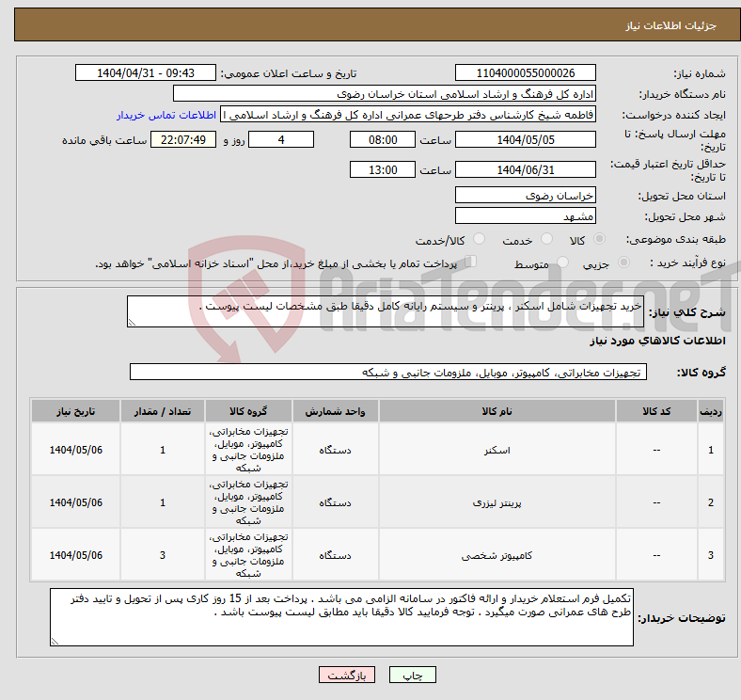
Task: Click the شرح کلی نیاز description textarea
Action: point(386,311)
